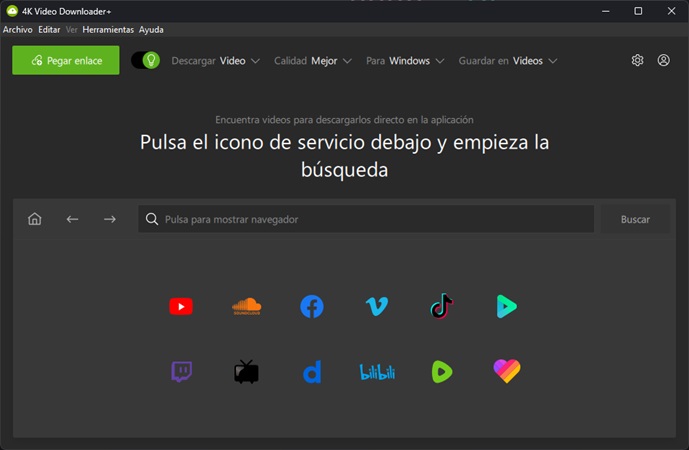Go to browser home page
The width and height of the screenshot is (689, 450).
[x=35, y=219]
